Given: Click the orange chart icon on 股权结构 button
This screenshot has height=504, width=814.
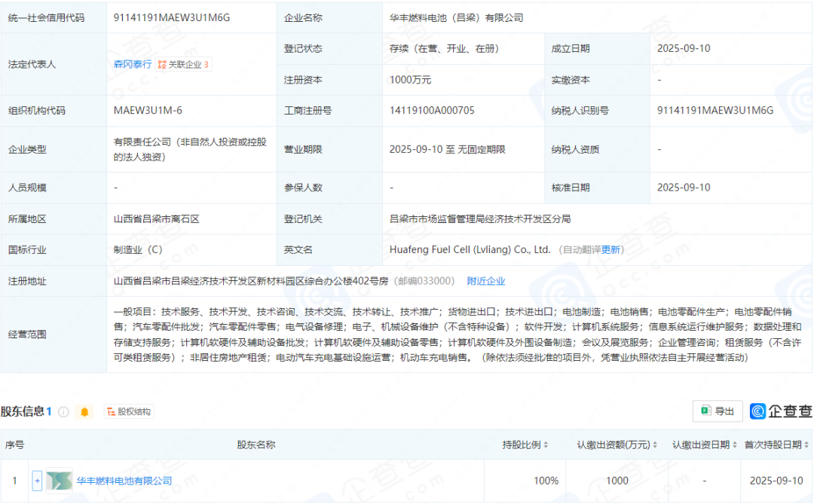Looking at the screenshot, I should pyautogui.click(x=110, y=412).
